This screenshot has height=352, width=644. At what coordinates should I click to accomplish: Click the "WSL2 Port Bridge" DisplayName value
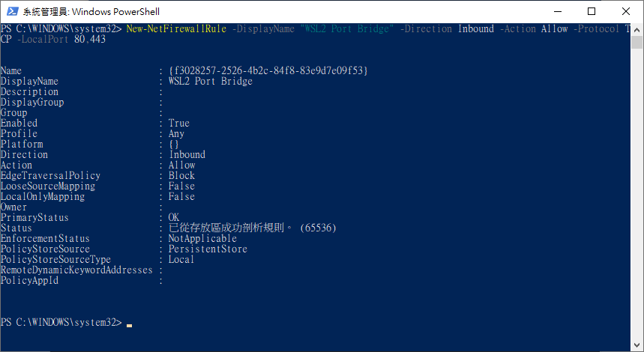click(210, 81)
